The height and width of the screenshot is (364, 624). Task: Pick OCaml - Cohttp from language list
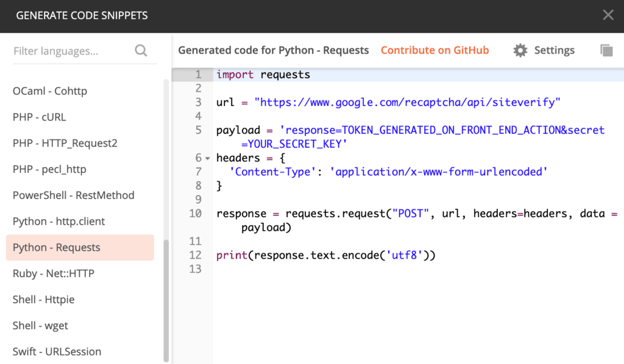(50, 91)
